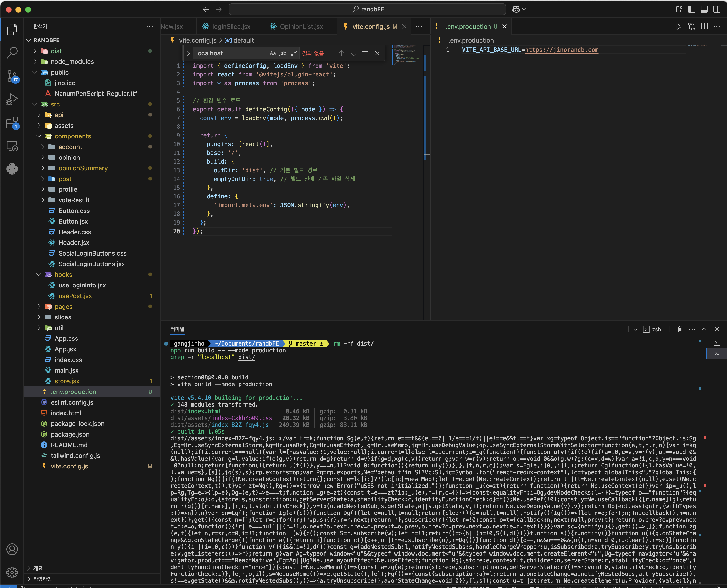The height and width of the screenshot is (588, 727).
Task: Toggle Use Regular Expression in find widget
Action: [294, 53]
